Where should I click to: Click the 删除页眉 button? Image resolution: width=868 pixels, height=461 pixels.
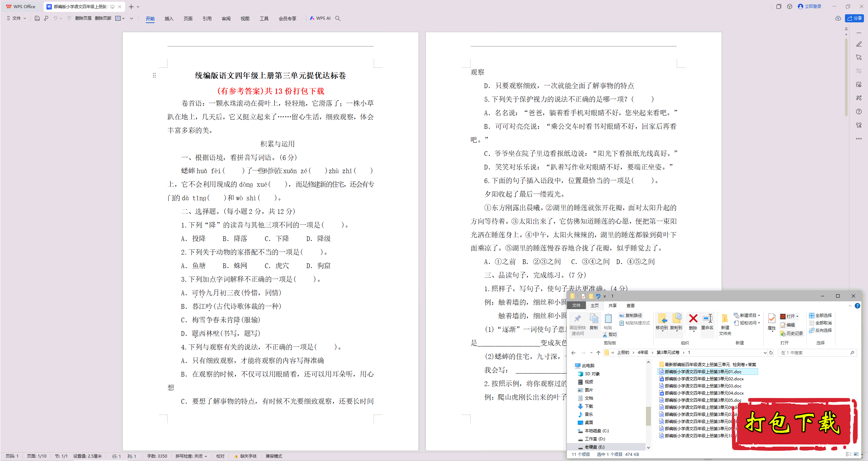tap(83, 18)
